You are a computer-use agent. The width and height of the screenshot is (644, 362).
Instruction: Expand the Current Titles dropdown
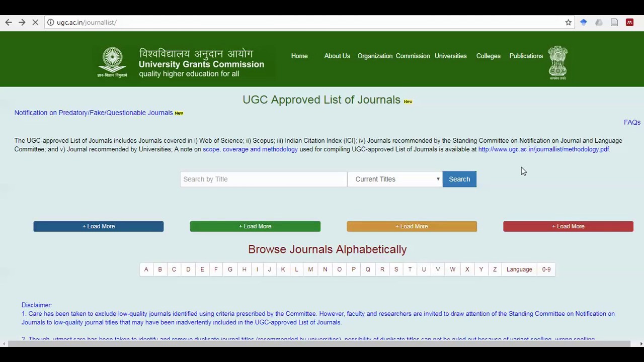(x=395, y=179)
